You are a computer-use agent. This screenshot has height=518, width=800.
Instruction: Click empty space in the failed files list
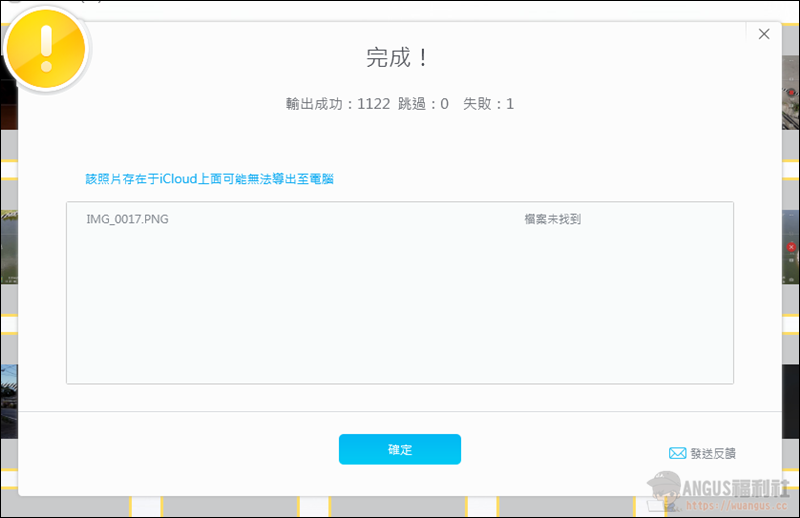tap(400, 310)
